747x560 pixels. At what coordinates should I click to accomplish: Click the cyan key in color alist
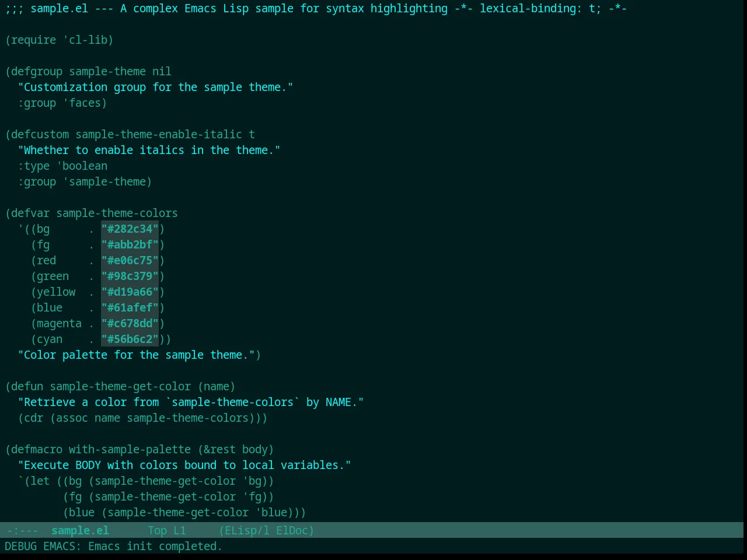pyautogui.click(x=50, y=339)
